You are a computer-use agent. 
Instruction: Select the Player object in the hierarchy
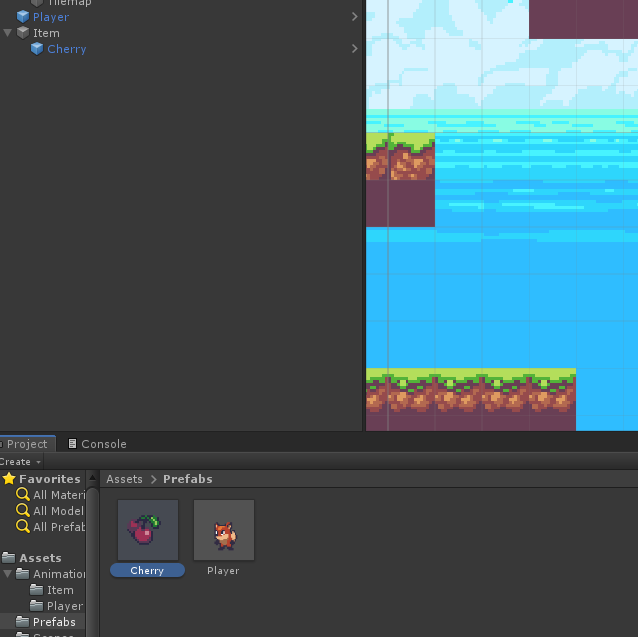[x=51, y=17]
